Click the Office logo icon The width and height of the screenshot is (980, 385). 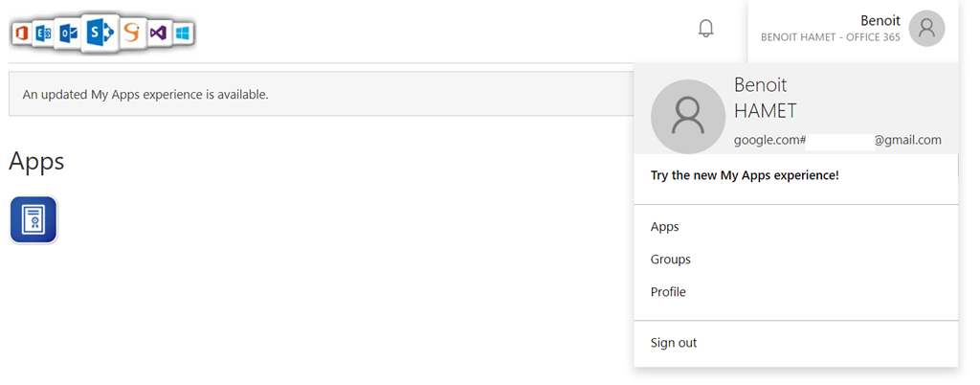click(x=22, y=34)
